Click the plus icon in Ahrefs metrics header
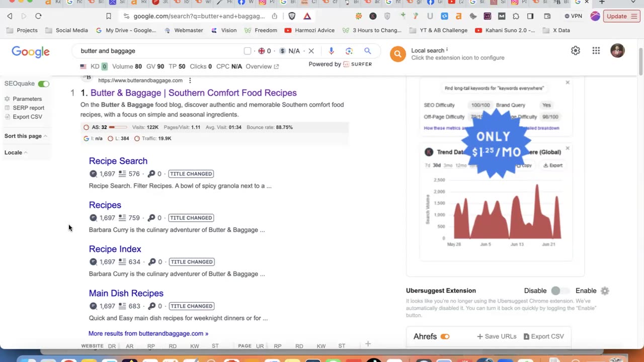644x362 pixels. pos(368,344)
